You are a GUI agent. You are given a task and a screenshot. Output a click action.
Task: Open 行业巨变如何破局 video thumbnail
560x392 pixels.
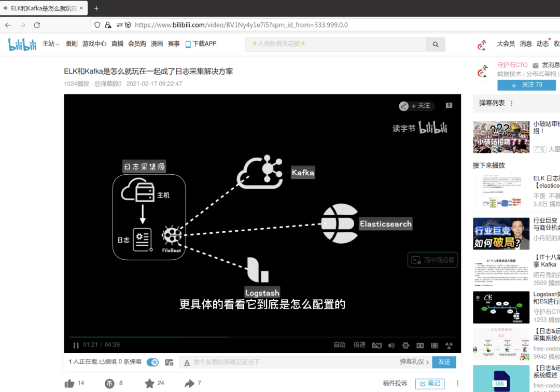(501, 233)
